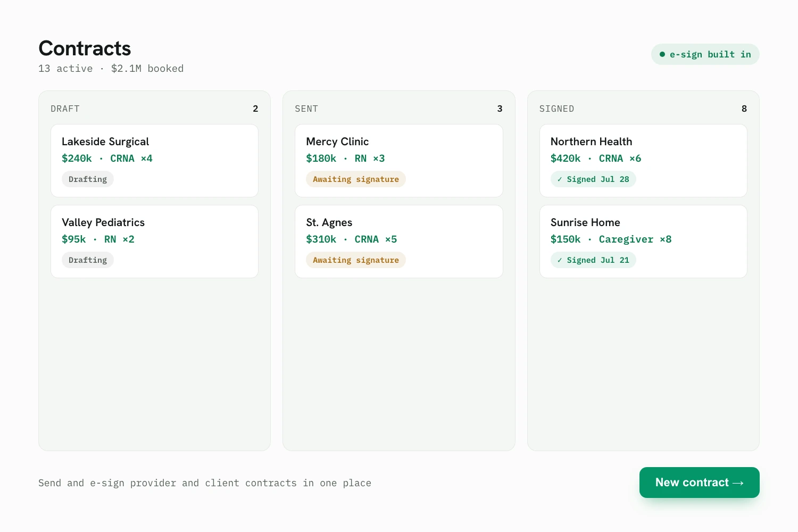This screenshot has width=798, height=532.
Task: Click the Drafting tag on Valley Pediatrics
Action: pyautogui.click(x=88, y=260)
